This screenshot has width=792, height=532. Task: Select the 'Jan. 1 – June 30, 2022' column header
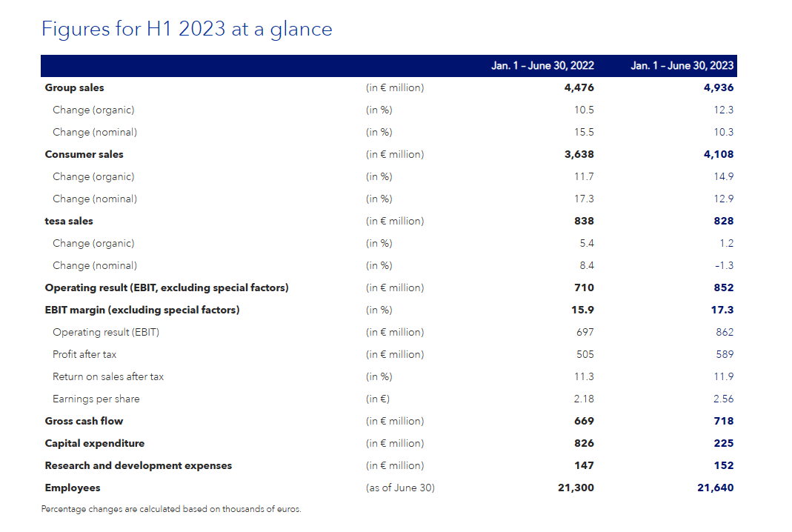542,65
